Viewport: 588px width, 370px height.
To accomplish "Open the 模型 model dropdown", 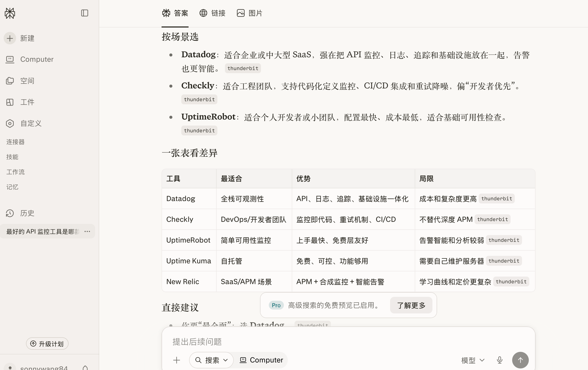I will pyautogui.click(x=473, y=360).
